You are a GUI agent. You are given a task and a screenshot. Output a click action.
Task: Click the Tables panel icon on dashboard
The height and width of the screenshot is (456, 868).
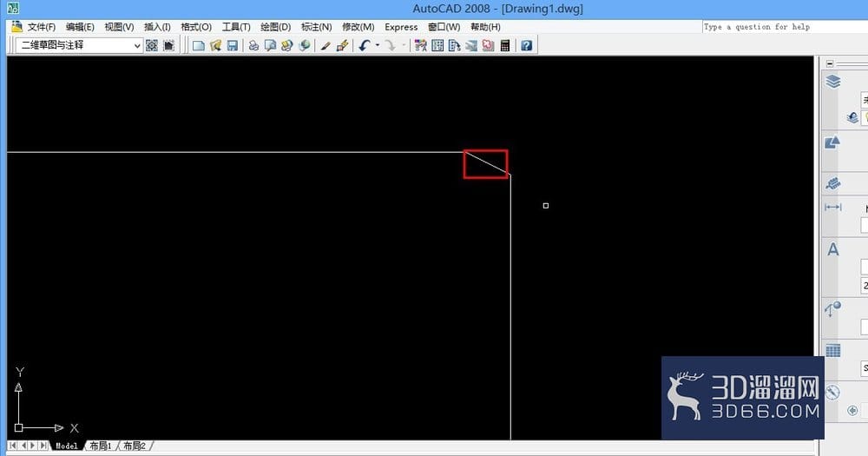(832, 350)
